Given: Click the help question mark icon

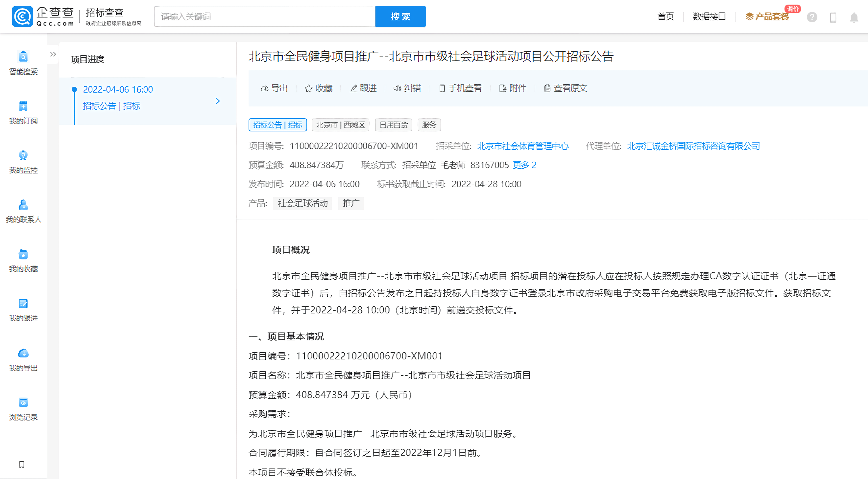Looking at the screenshot, I should point(812,17).
